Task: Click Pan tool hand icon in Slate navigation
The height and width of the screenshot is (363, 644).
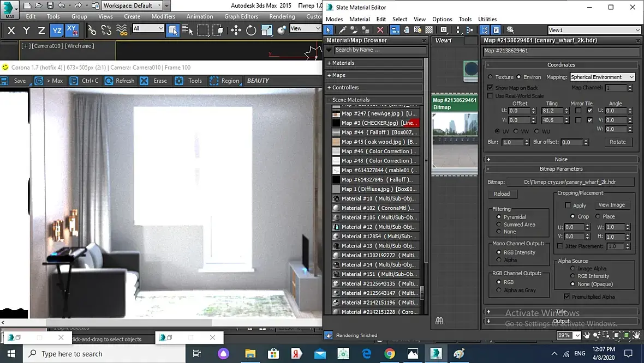Action: [x=587, y=335]
